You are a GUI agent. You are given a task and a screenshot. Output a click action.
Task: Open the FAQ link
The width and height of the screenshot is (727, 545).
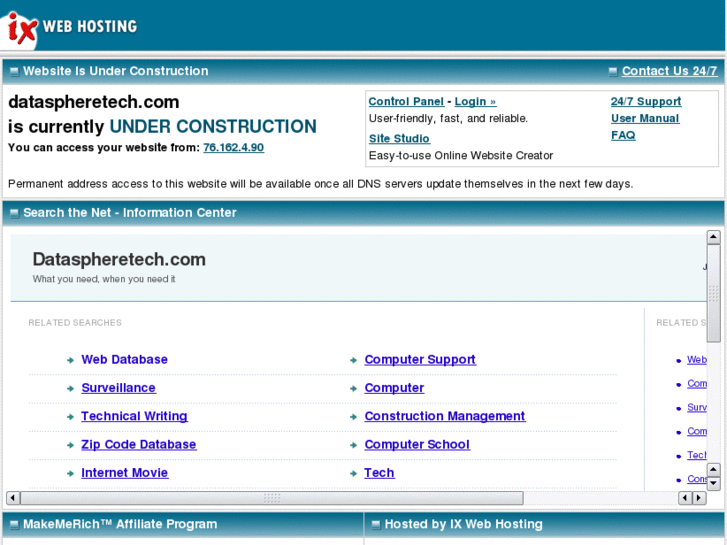coord(623,135)
